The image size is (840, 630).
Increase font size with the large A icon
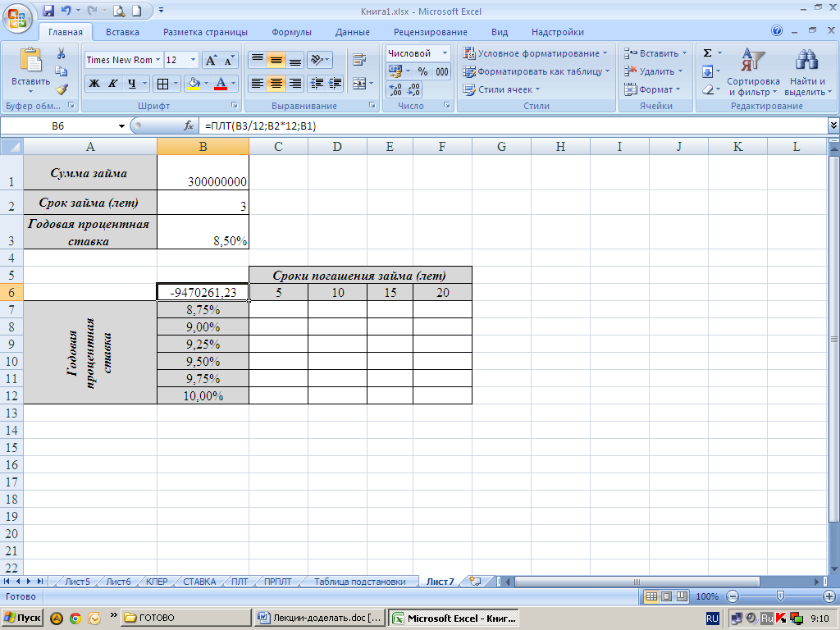point(211,60)
